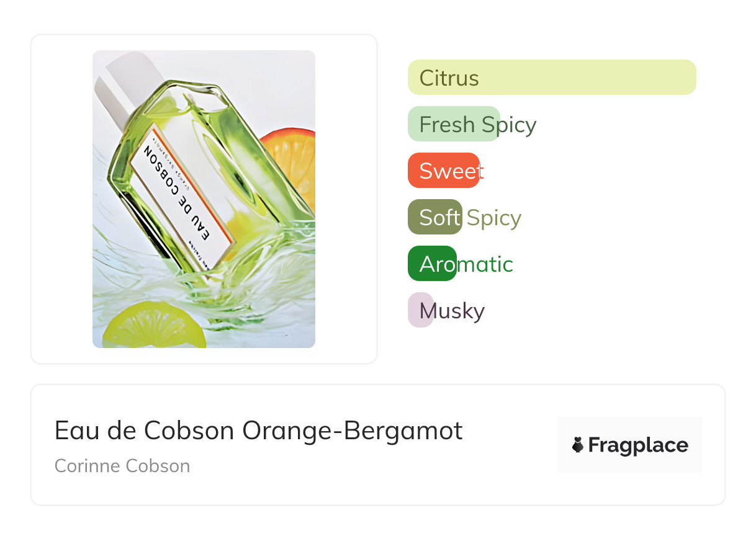
Task: Click the EAU DE COBSON bottle label
Action: 180,195
